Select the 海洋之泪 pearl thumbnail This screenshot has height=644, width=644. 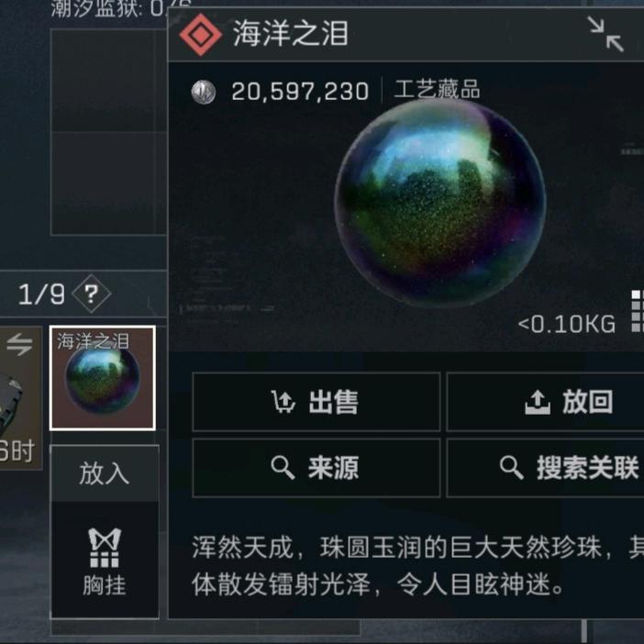[103, 378]
